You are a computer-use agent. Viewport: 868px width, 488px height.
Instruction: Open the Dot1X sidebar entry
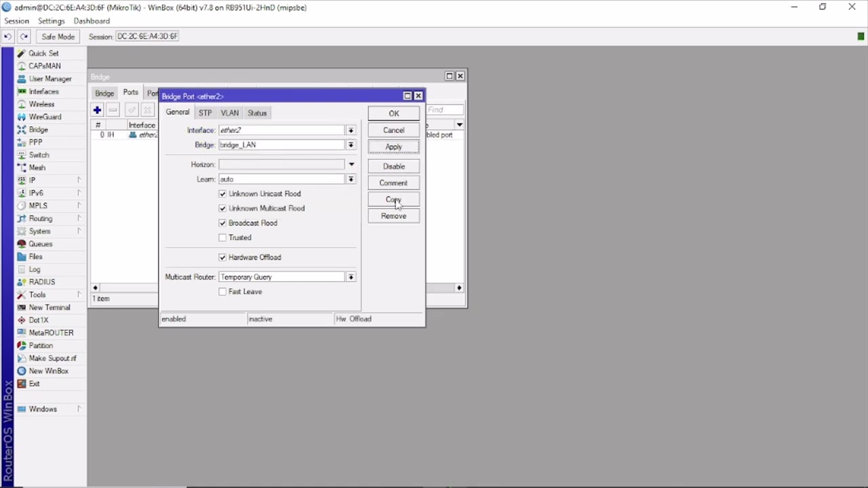[x=38, y=320]
